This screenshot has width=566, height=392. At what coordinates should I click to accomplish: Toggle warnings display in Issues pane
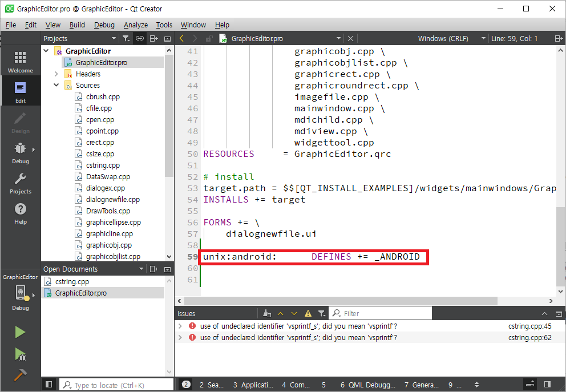(308, 313)
